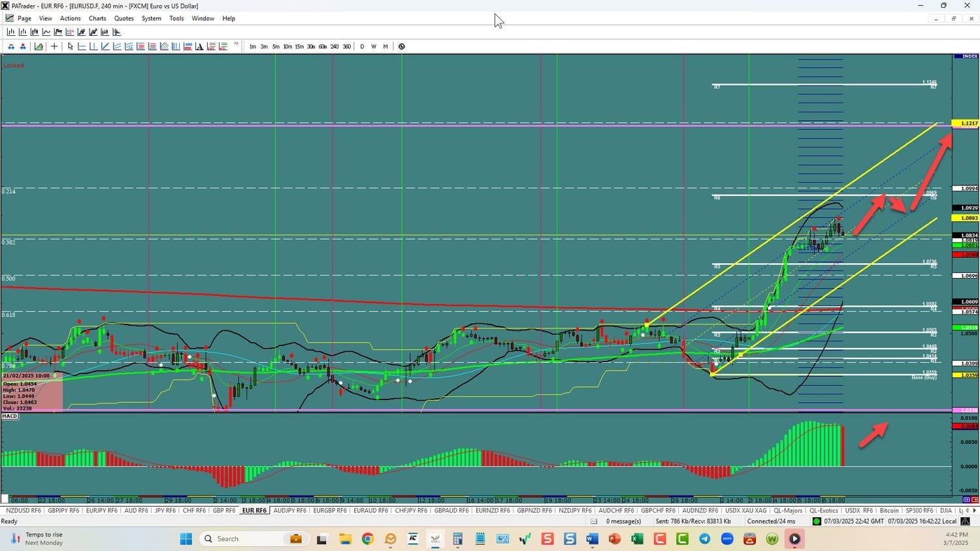This screenshot has height=551, width=980.
Task: Click the Windows taskbar Search box
Action: point(242,539)
